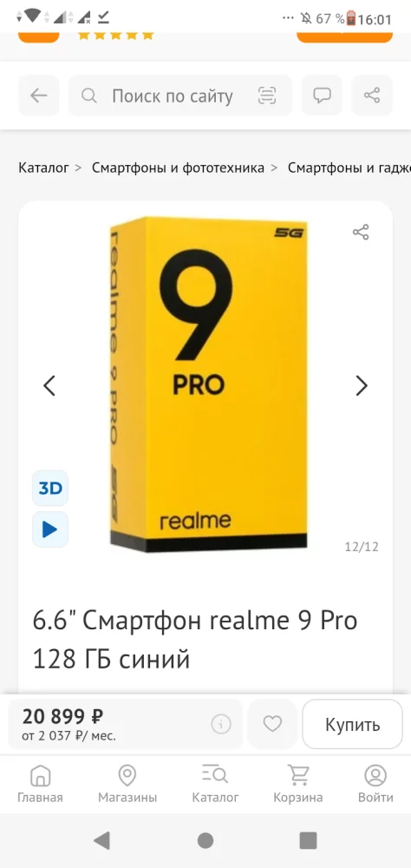Show the next product photo

tap(362, 385)
